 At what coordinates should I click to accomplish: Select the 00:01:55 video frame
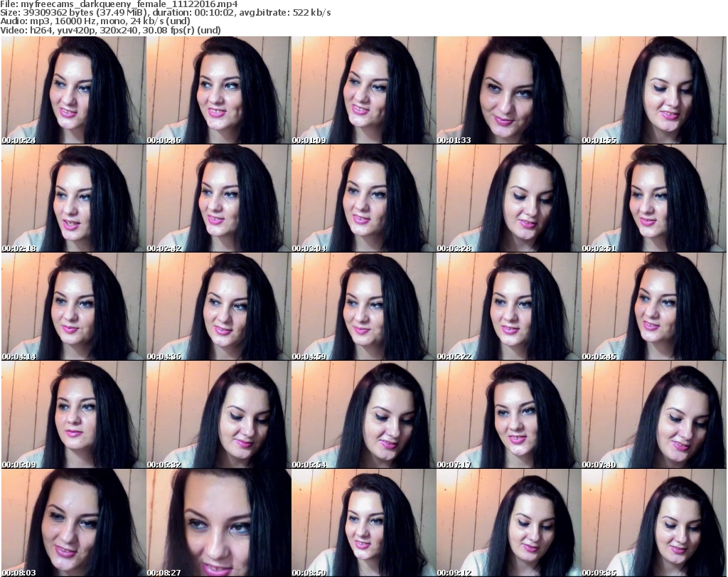[654, 90]
